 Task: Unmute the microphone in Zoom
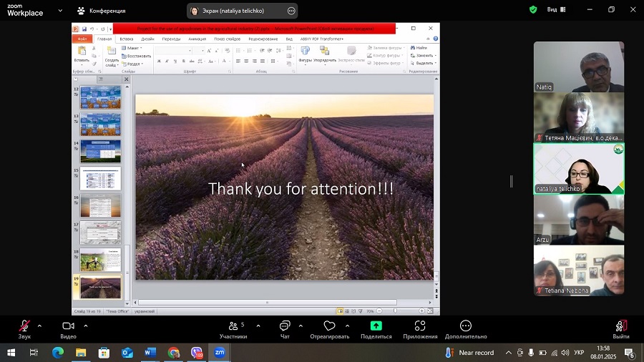pos(25,329)
